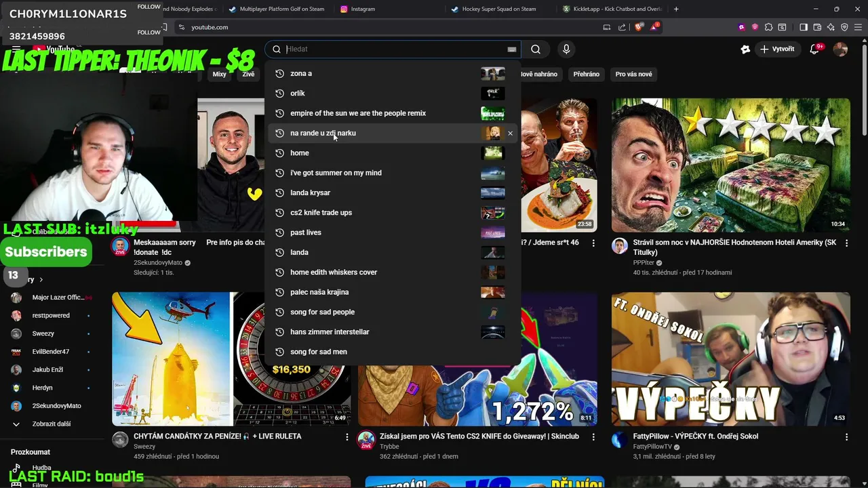This screenshot has width=868, height=488.
Task: Select the 'Pro vás nové' filter chip
Action: [x=633, y=74]
